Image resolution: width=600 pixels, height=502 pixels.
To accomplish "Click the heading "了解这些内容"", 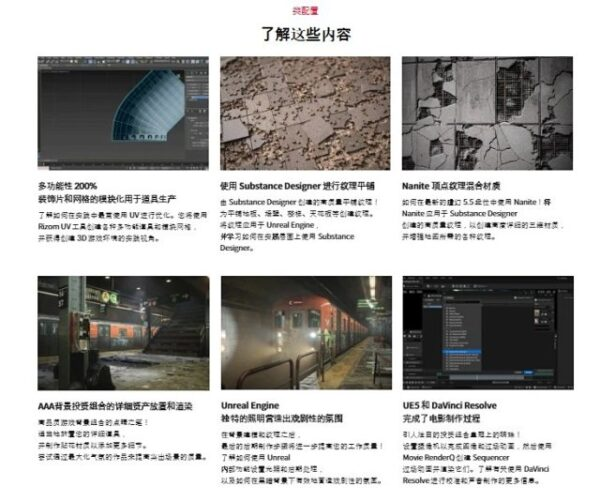I will point(306,34).
